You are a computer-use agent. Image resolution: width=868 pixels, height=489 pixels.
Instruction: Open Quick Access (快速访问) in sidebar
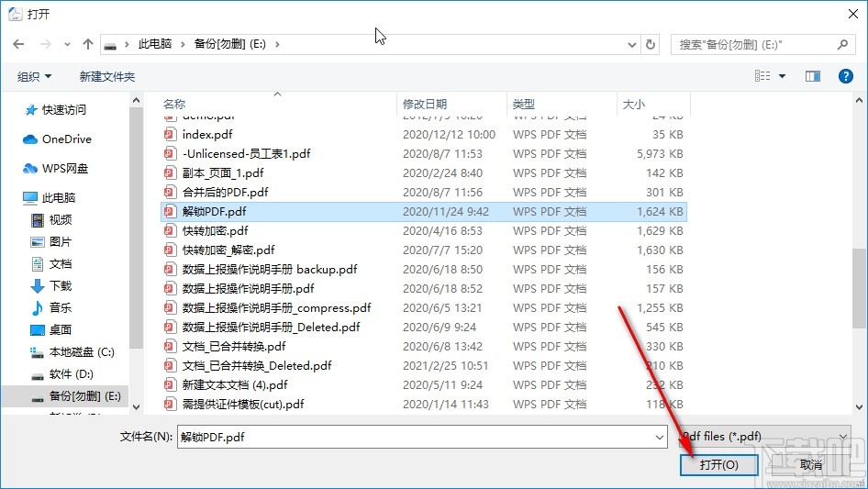tap(56, 110)
